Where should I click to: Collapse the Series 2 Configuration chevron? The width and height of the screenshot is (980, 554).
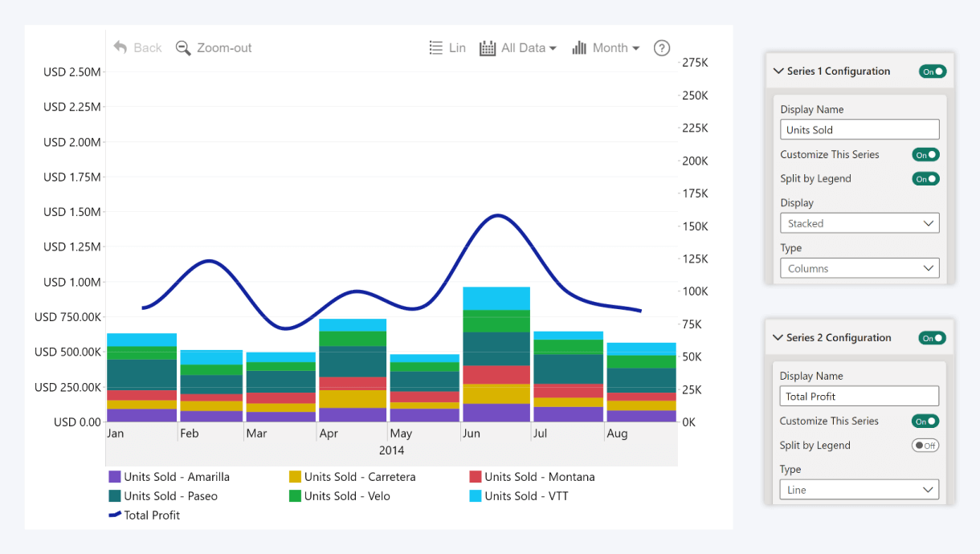pos(778,338)
